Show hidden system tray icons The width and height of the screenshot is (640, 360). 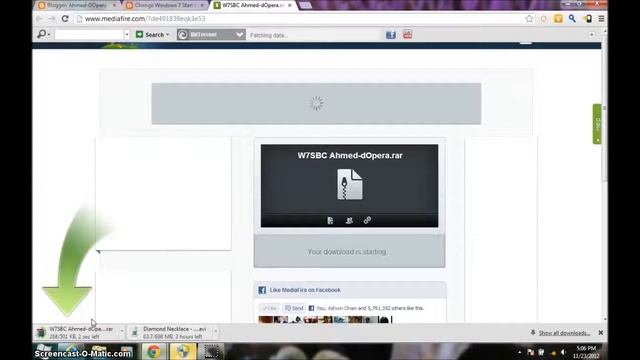(519, 352)
